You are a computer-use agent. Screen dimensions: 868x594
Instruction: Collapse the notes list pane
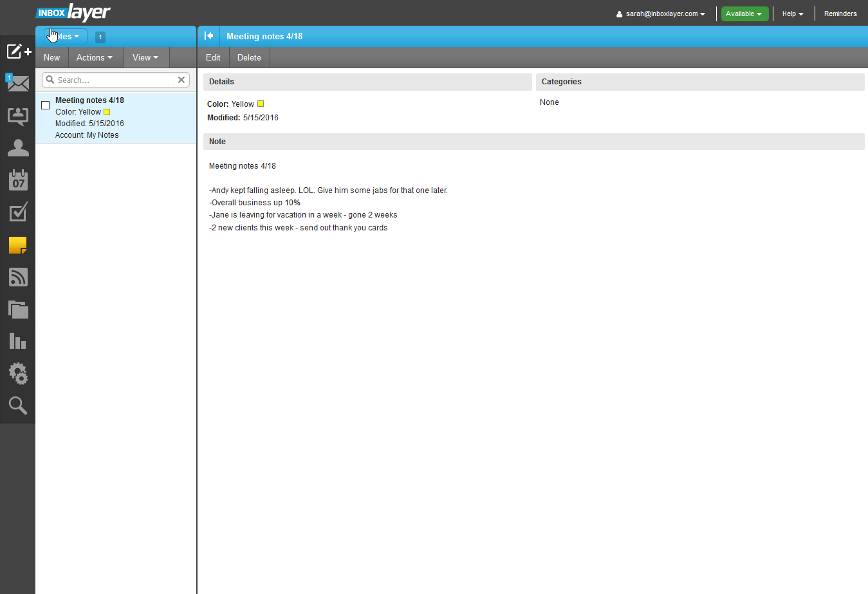pos(208,36)
